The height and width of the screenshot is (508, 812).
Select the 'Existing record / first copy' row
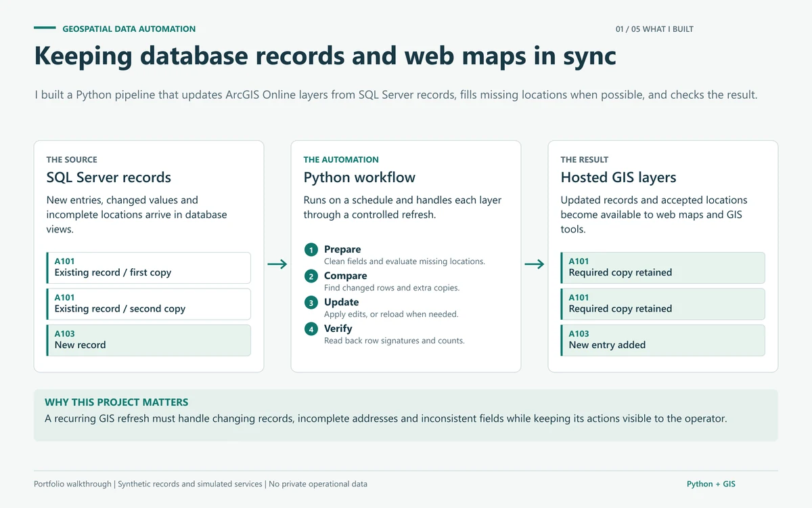pyautogui.click(x=149, y=268)
